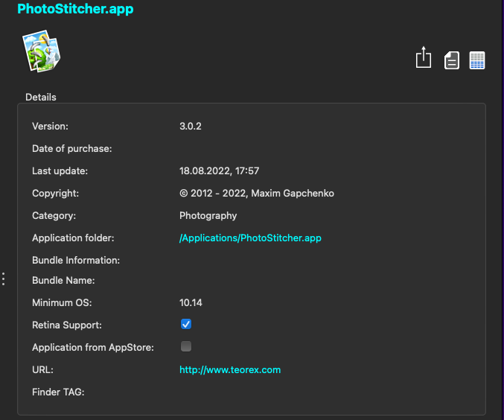Click the Bundle Name: label
Image resolution: width=504 pixels, height=420 pixels.
[63, 281]
